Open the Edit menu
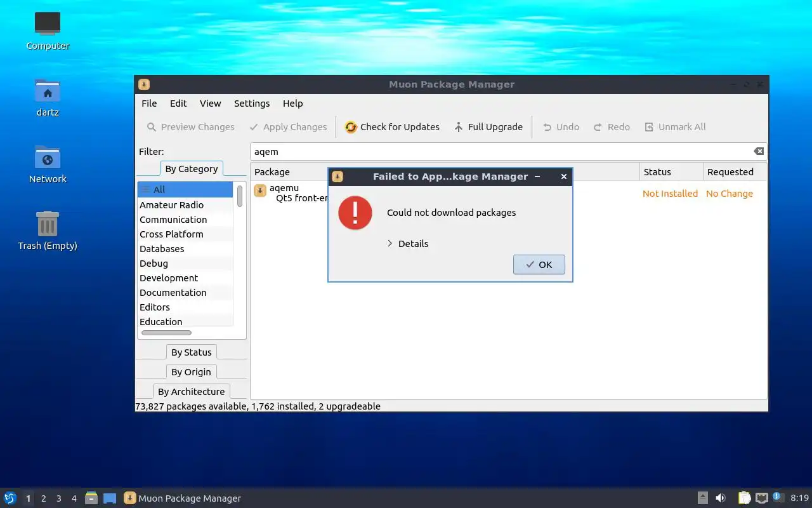The image size is (812, 508). click(178, 104)
